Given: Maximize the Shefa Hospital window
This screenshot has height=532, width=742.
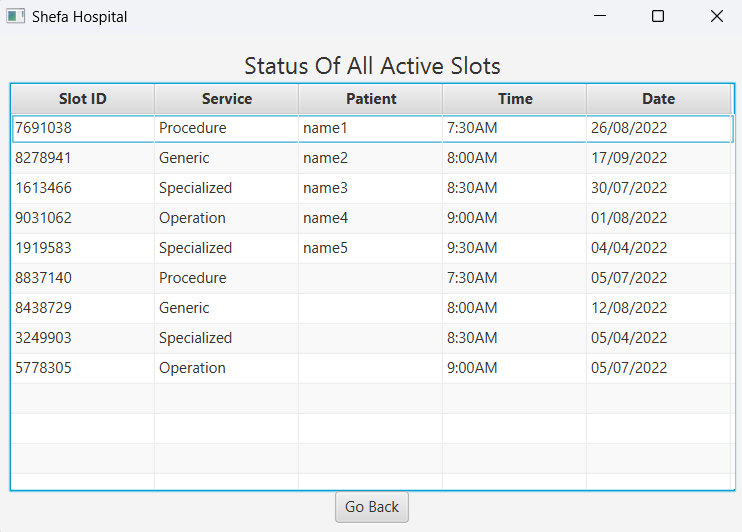Looking at the screenshot, I should coord(658,17).
